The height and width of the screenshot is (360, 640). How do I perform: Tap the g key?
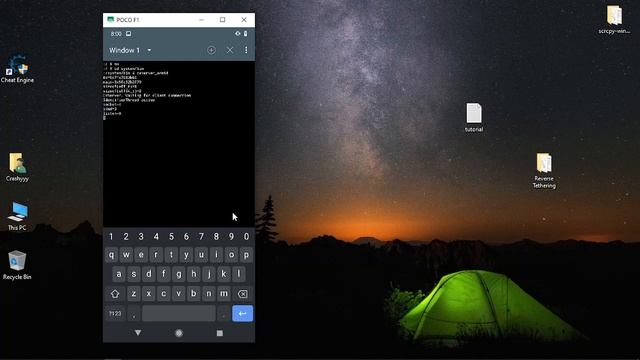pyautogui.click(x=179, y=274)
